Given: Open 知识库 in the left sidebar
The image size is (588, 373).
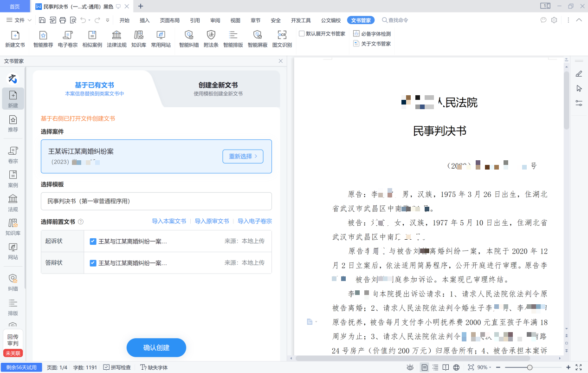Looking at the screenshot, I should click(13, 227).
